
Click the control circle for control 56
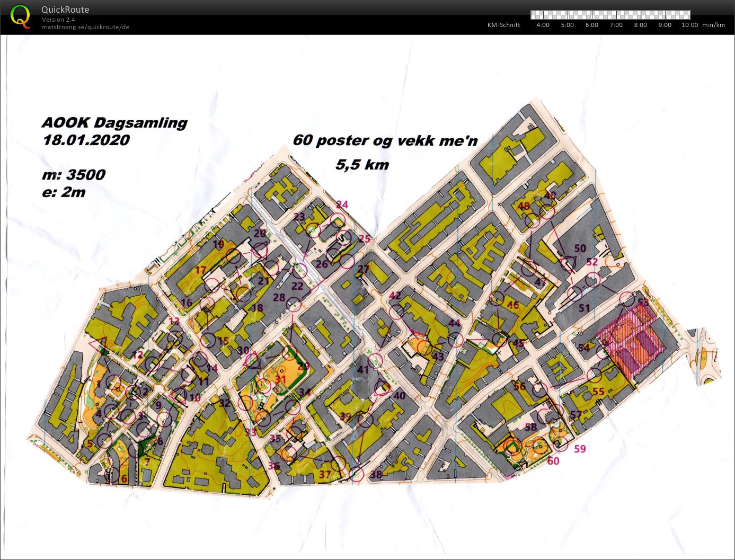539,390
